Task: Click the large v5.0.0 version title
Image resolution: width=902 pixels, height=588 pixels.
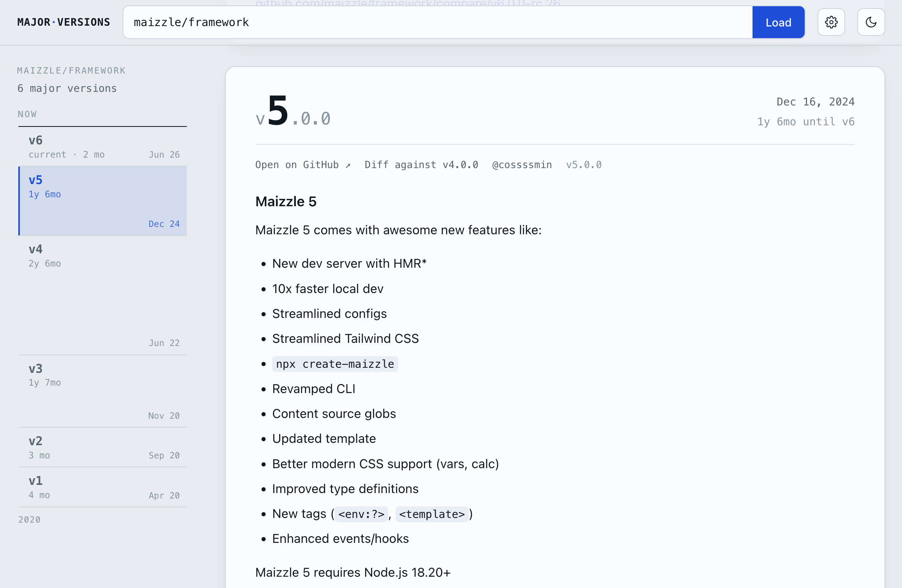Action: pyautogui.click(x=293, y=112)
